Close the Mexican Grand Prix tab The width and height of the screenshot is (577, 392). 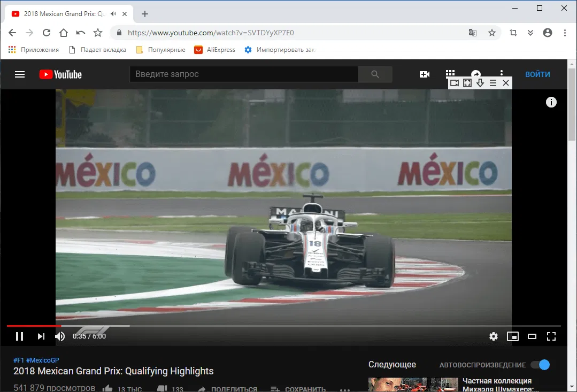pyautogui.click(x=125, y=13)
